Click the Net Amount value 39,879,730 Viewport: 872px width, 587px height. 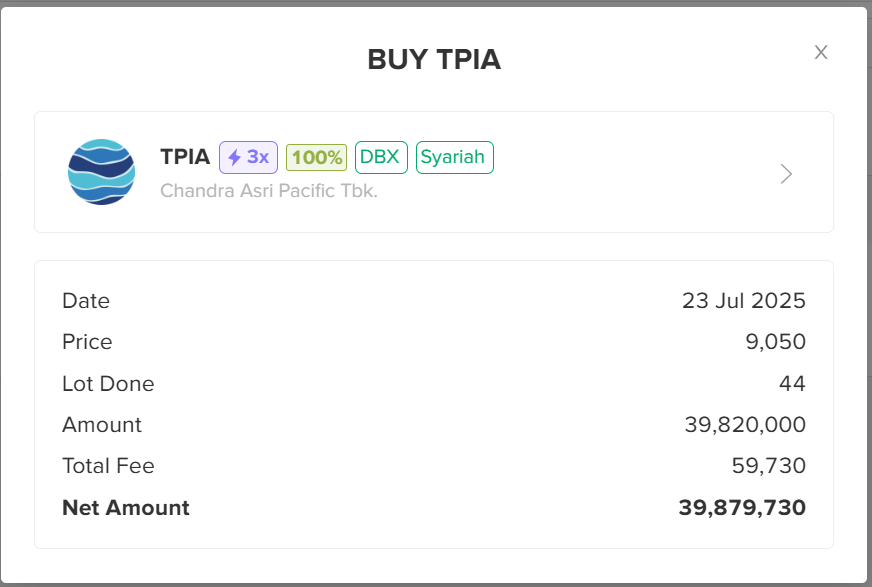pos(742,508)
